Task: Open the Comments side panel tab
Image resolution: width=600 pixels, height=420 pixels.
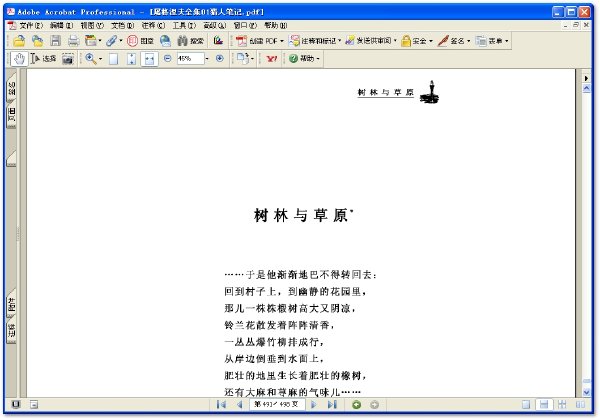Action: (11, 331)
